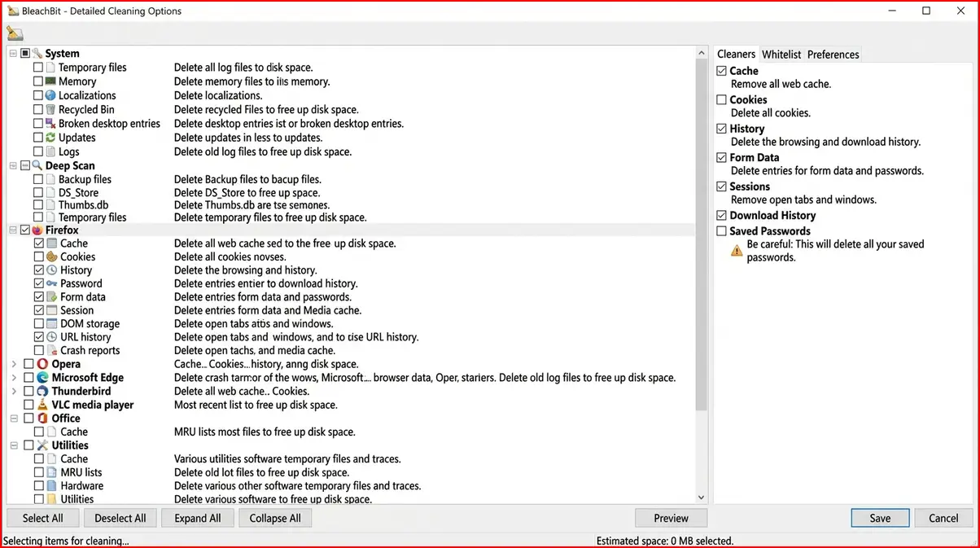
Task: Click the Collapse All button
Action: coord(275,518)
